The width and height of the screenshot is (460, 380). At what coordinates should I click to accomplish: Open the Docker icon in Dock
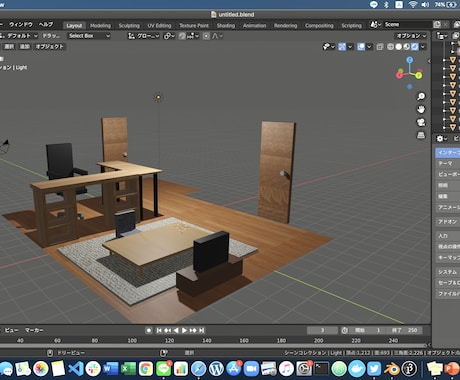357,369
